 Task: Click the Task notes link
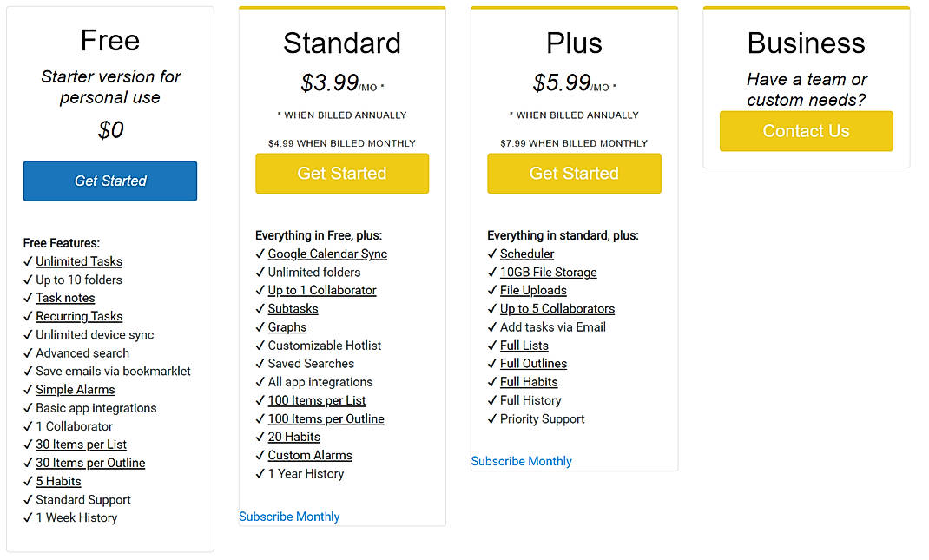click(65, 298)
